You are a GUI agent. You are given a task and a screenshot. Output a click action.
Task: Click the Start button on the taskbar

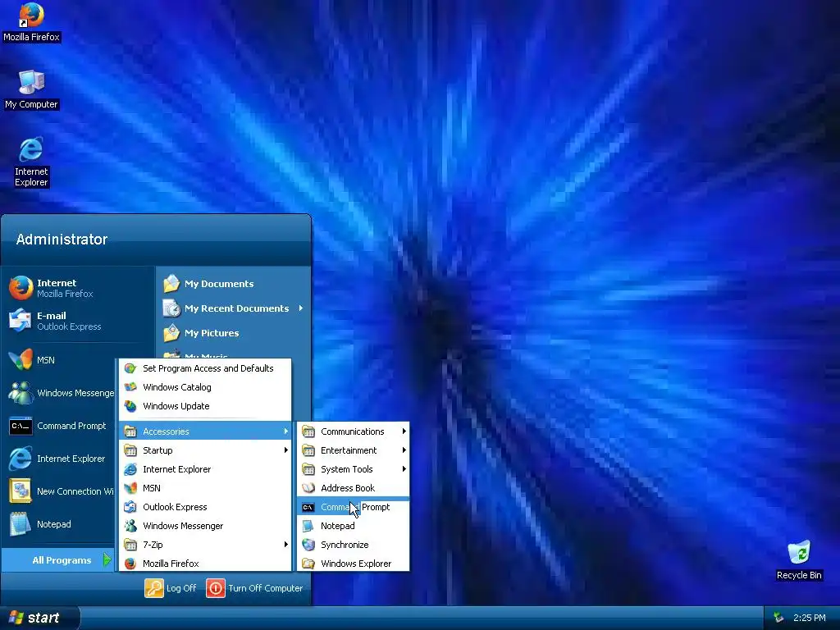point(39,618)
